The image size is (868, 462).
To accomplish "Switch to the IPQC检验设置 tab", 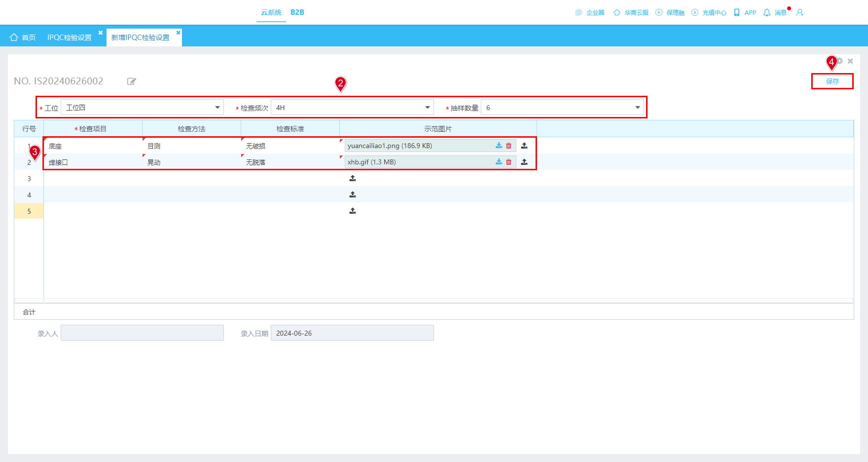I will [70, 38].
